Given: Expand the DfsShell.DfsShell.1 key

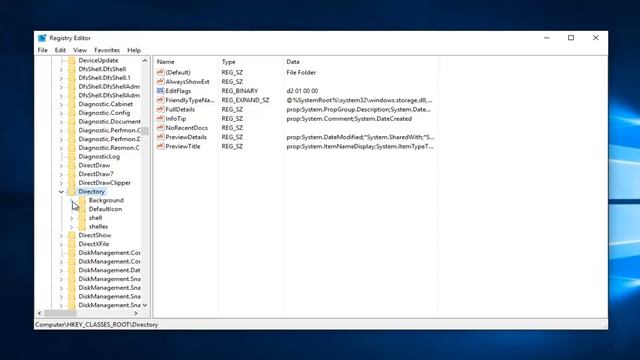Looking at the screenshot, I should [x=61, y=78].
